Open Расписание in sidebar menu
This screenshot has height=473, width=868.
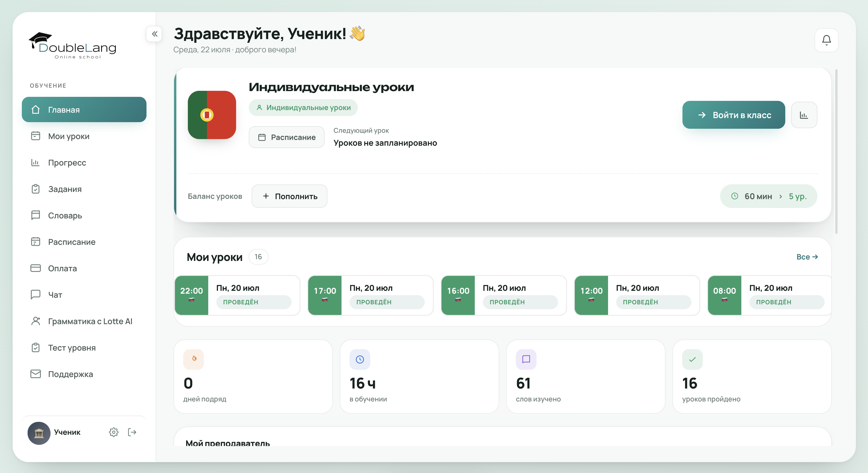point(84,242)
